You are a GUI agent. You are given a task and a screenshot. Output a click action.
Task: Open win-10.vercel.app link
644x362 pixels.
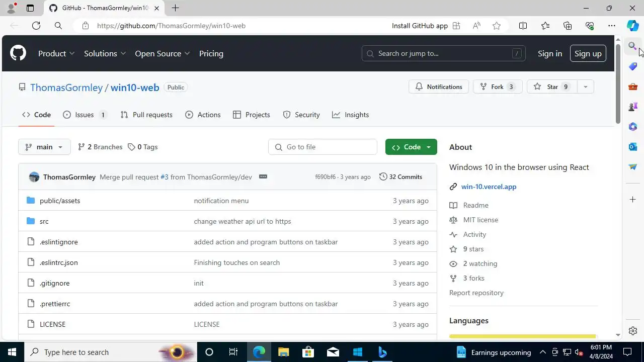[x=489, y=187]
